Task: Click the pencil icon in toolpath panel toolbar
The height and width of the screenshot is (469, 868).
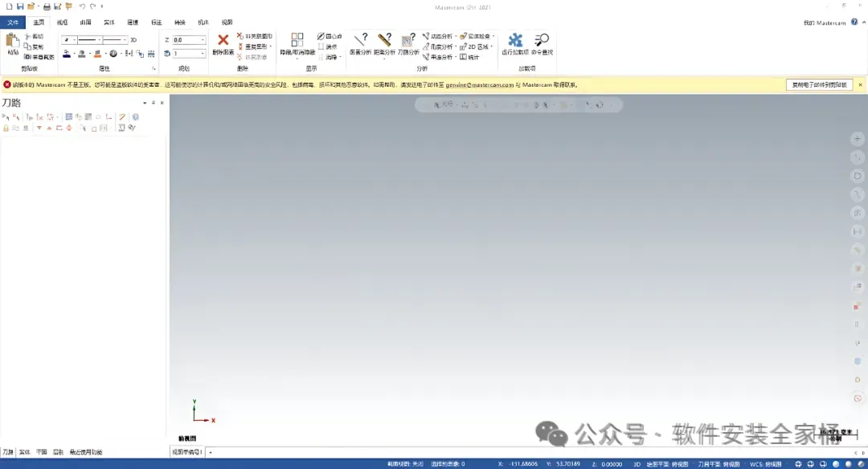Action: 122,116
